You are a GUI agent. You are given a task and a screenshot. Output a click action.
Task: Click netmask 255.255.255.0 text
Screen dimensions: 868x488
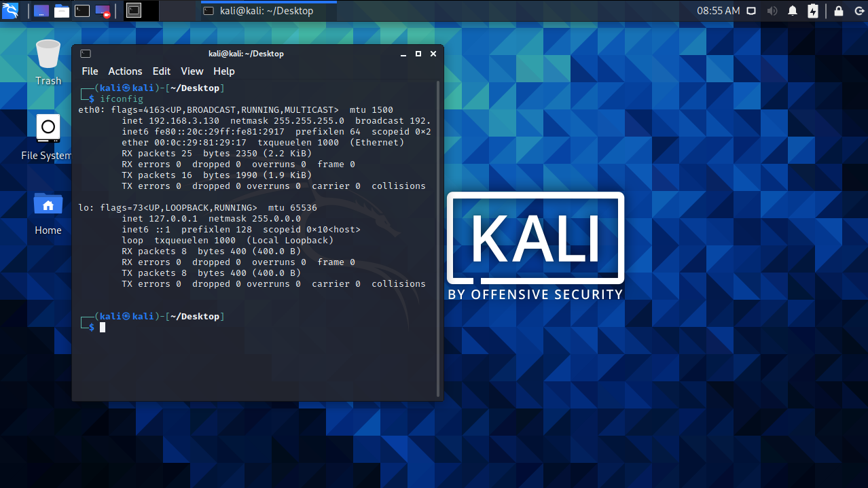point(287,121)
